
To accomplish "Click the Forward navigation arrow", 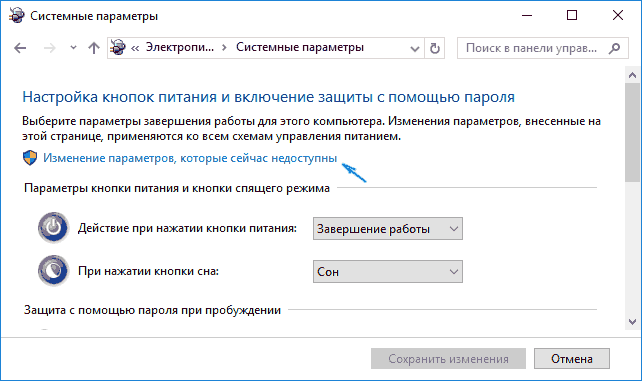I will [x=50, y=48].
